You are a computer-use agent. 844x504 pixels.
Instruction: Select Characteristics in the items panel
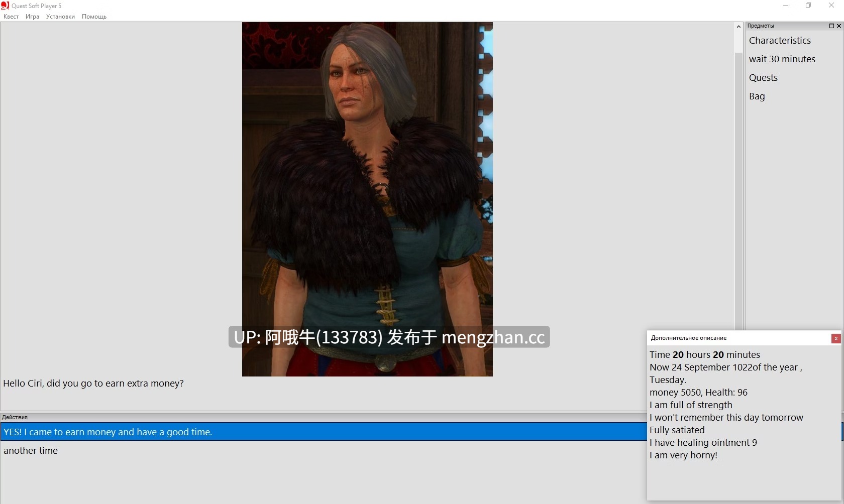[x=780, y=41]
